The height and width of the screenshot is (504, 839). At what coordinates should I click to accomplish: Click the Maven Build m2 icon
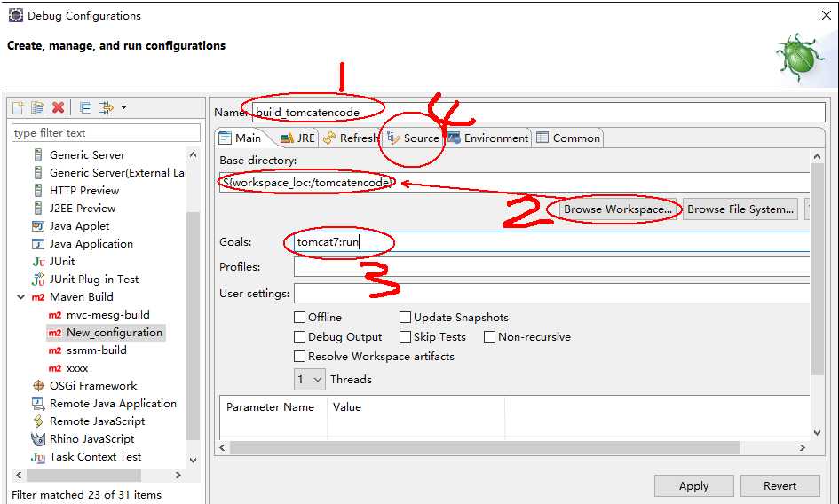(38, 297)
